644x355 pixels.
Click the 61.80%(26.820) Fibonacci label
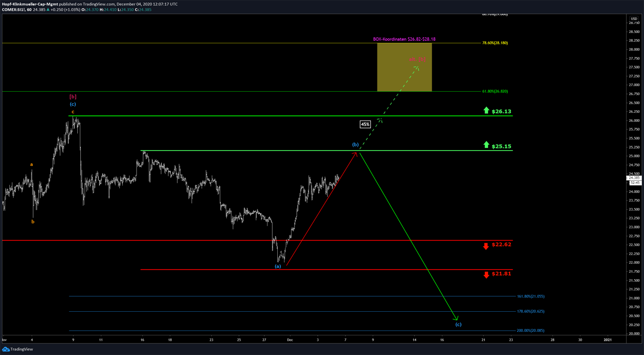coord(495,91)
